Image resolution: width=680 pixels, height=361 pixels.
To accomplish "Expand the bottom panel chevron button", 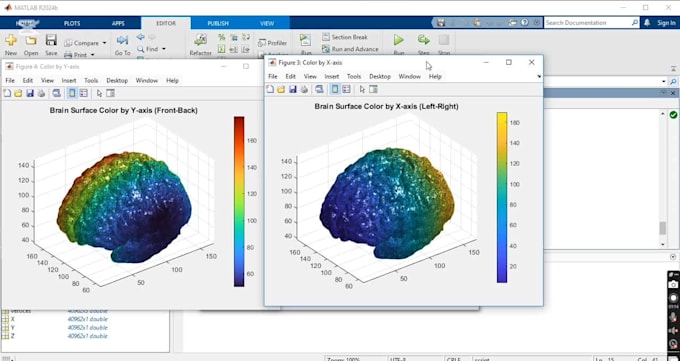I will 673,257.
